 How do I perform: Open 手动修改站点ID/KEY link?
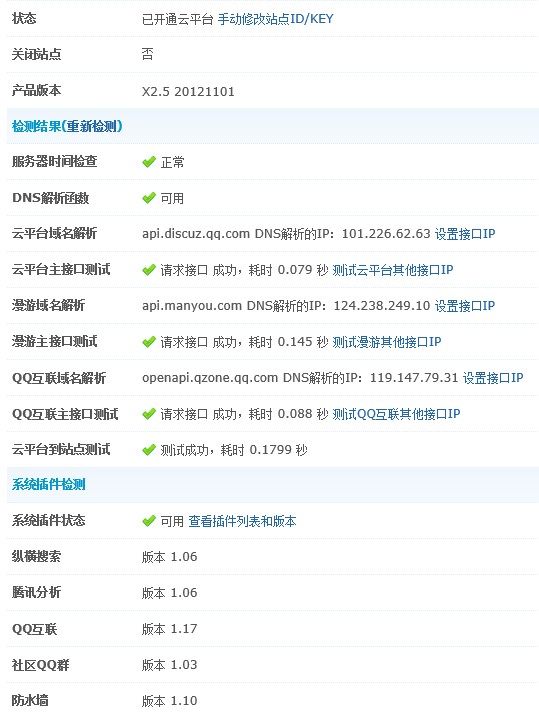tap(275, 19)
